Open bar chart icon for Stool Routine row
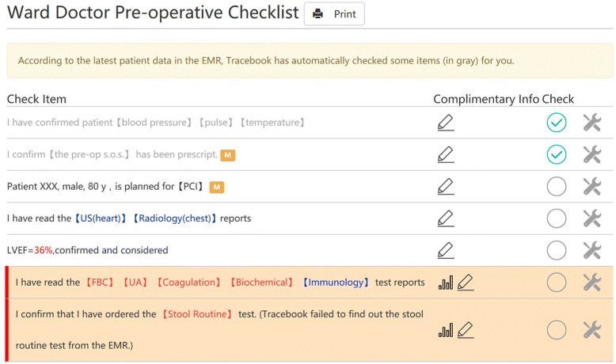Image resolution: width=616 pixels, height=364 pixels. coord(446,330)
